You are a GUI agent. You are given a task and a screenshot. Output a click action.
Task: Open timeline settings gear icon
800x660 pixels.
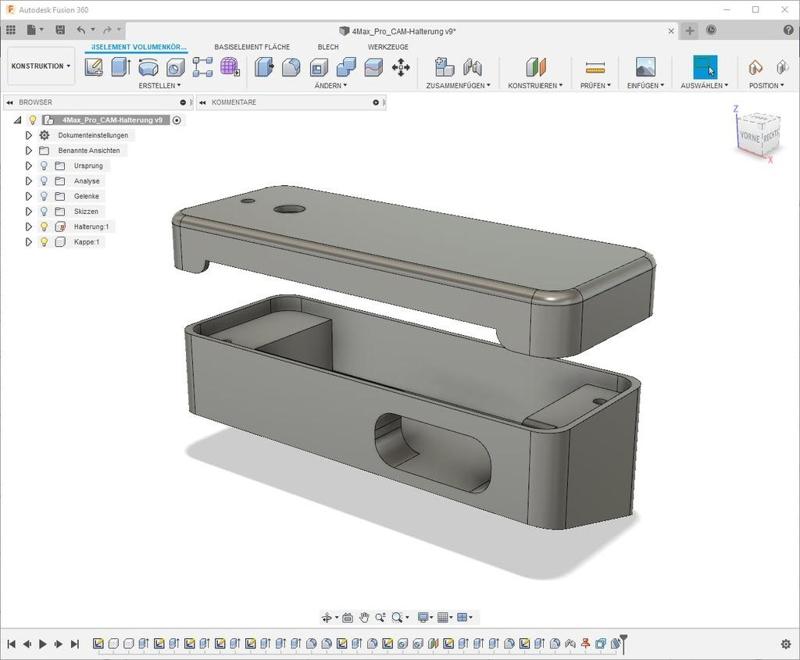[786, 644]
